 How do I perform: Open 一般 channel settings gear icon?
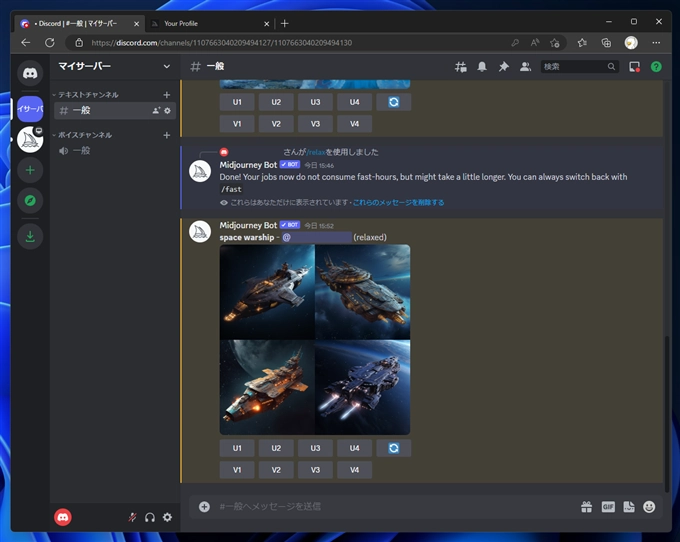167,111
